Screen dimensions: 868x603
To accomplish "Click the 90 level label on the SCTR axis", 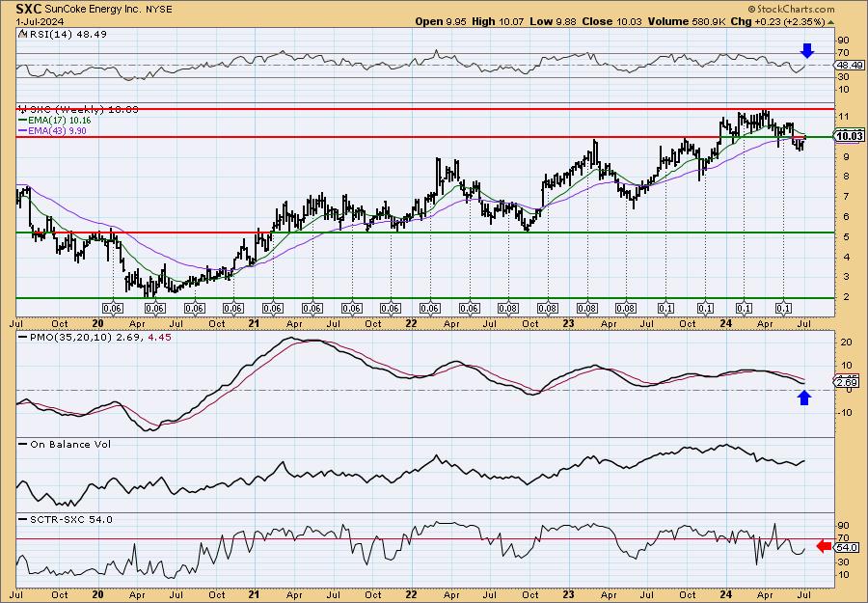I will tap(844, 525).
